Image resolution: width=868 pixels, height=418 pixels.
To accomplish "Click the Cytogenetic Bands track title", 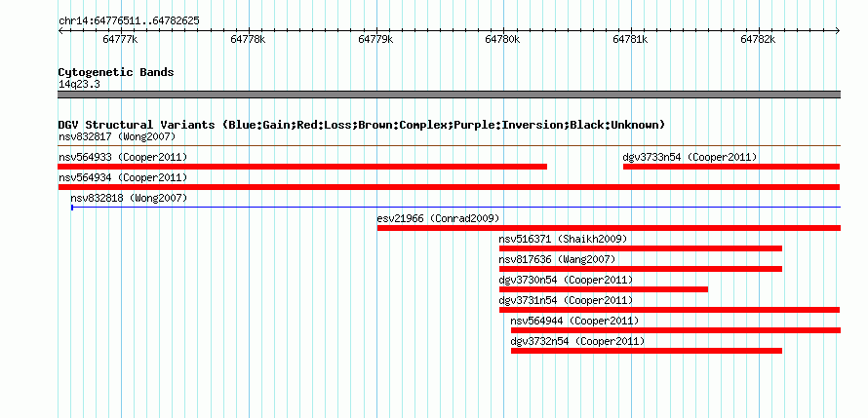I will coord(116,72).
